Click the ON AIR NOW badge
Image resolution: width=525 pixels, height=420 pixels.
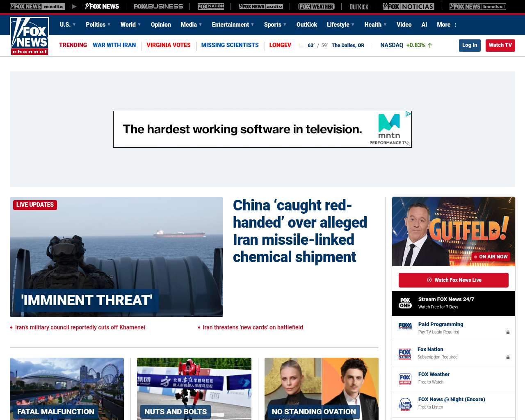[490, 257]
